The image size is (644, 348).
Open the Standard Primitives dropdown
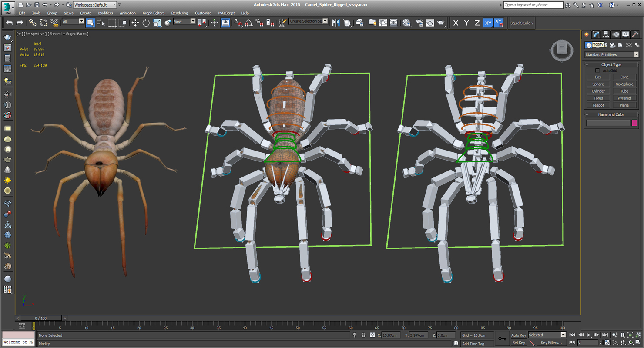click(x=612, y=54)
